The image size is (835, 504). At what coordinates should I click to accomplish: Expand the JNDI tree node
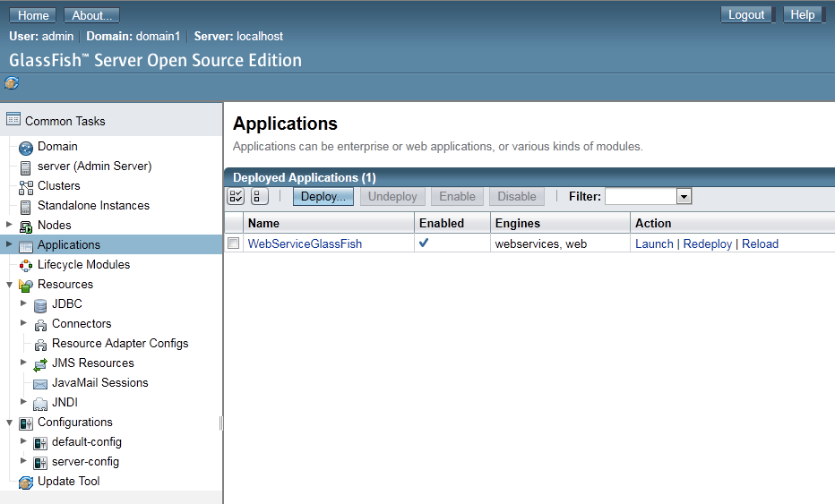(23, 402)
